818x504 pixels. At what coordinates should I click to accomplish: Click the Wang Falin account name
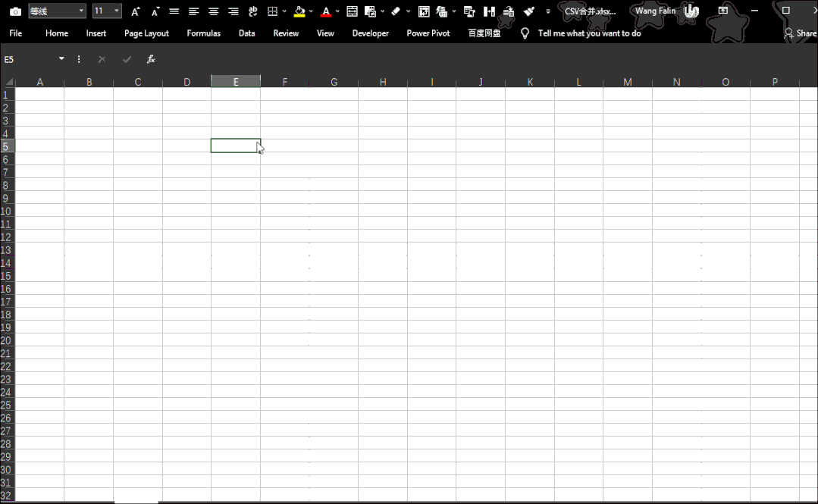pos(655,11)
